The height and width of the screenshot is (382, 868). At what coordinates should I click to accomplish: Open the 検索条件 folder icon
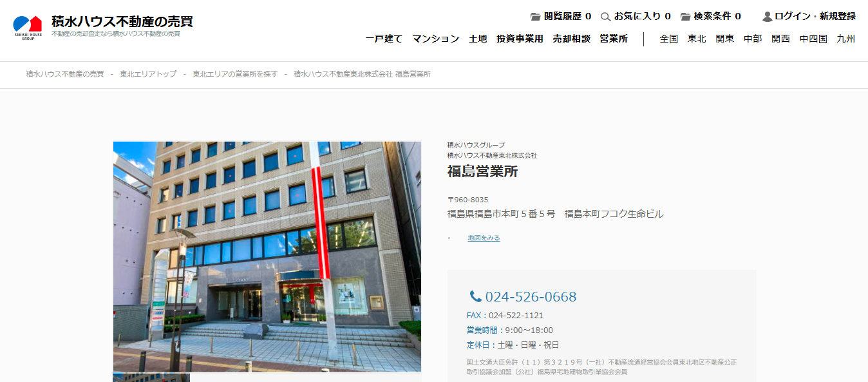(x=685, y=17)
